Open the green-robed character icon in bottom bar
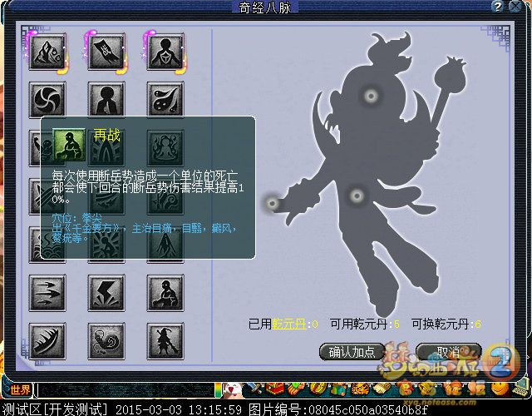Image resolution: width=532 pixels, height=416 pixels. pyautogui.click(x=338, y=390)
